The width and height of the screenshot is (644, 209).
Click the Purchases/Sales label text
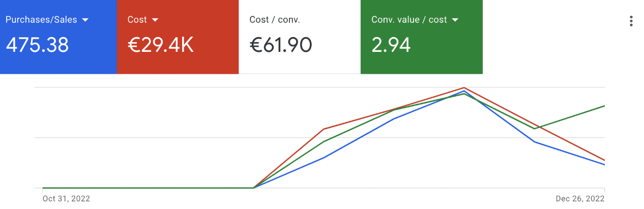[x=41, y=20]
